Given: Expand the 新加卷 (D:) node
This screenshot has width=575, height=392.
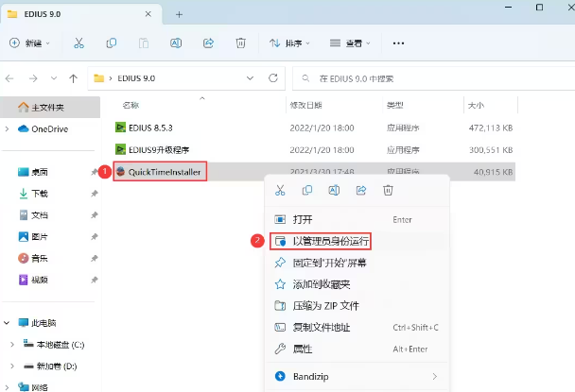Looking at the screenshot, I should [x=12, y=366].
